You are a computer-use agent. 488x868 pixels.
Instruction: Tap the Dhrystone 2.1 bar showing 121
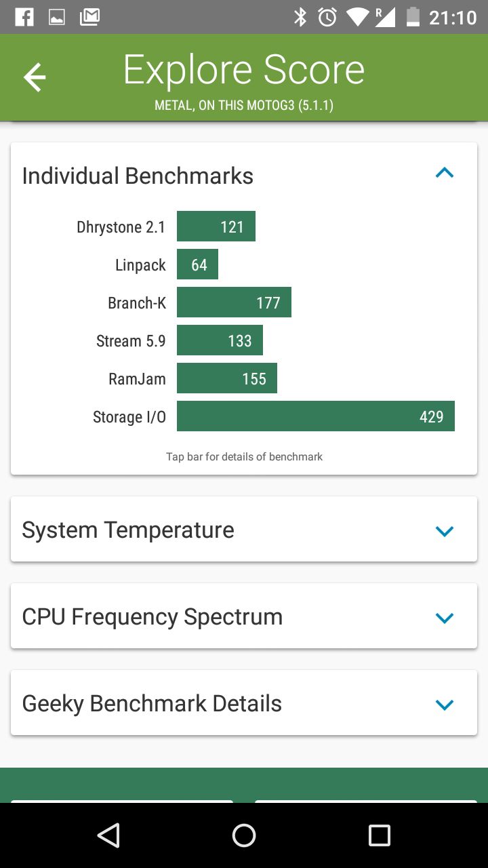(x=216, y=226)
